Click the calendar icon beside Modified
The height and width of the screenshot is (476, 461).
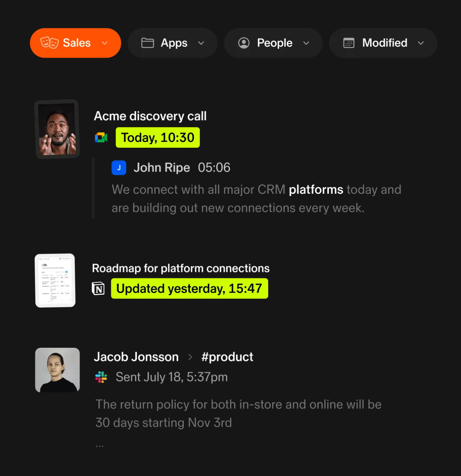349,43
